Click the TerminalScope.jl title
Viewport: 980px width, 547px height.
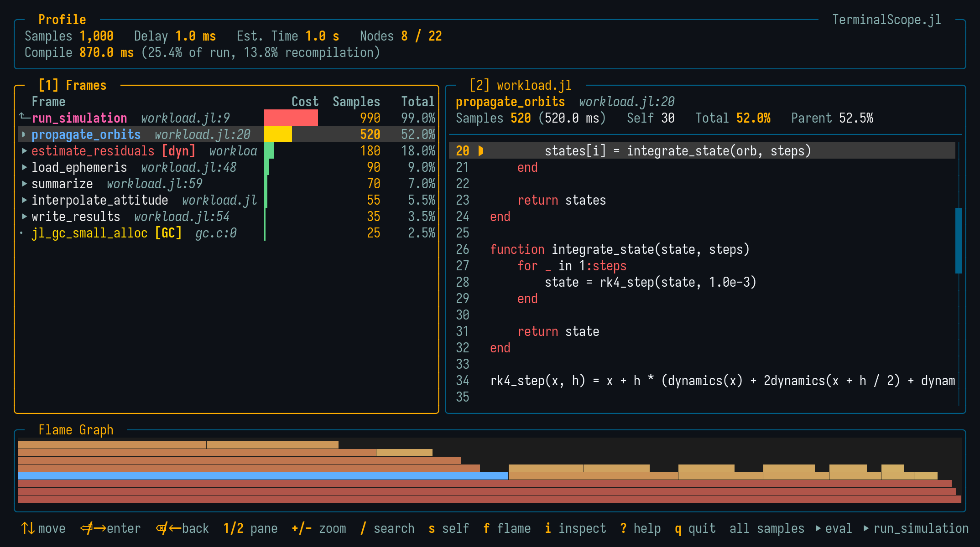tap(886, 20)
